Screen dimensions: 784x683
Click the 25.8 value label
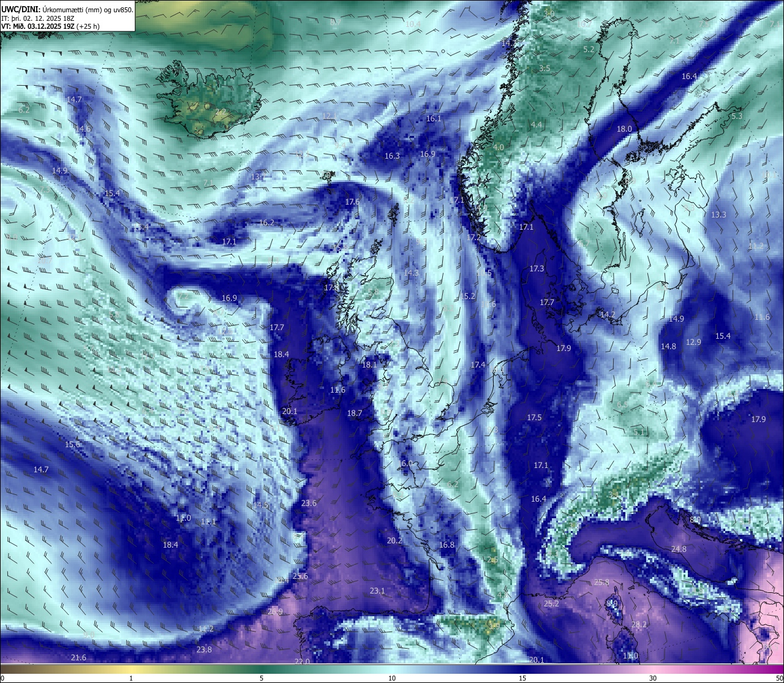click(x=601, y=582)
